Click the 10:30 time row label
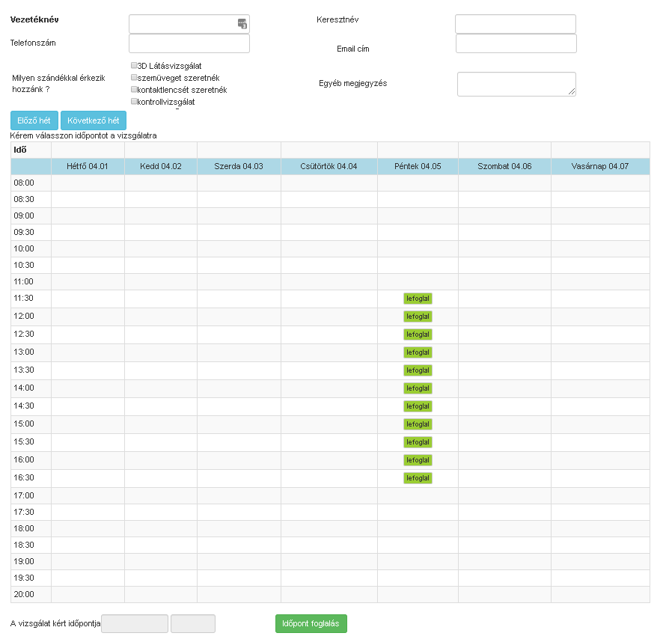 24,265
